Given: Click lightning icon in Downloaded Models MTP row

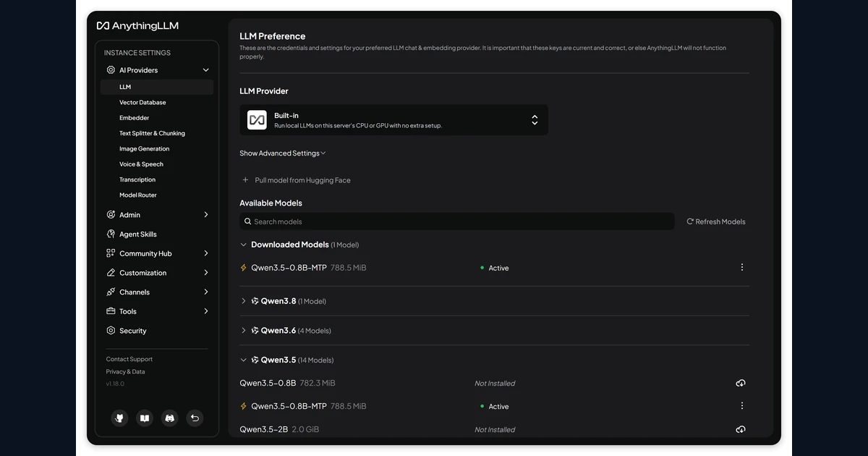Looking at the screenshot, I should pyautogui.click(x=244, y=268).
